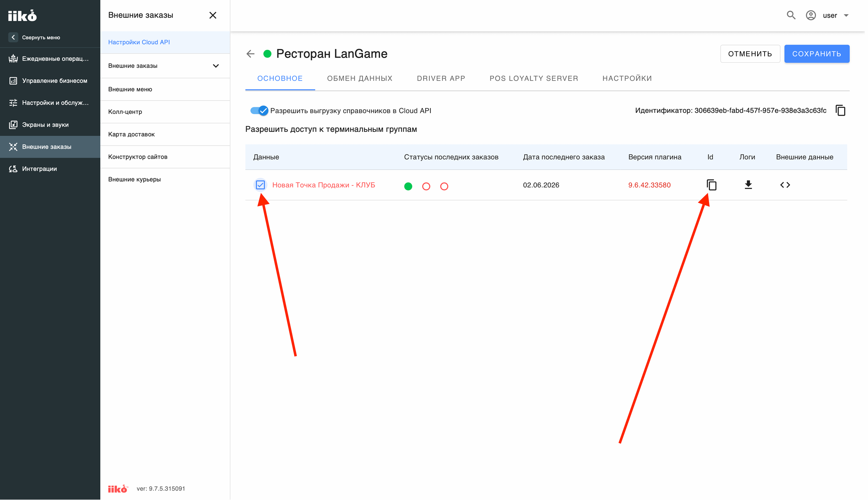Click the ОТМЕНИТЬ button
Screen dimensions: 868x500
tap(750, 54)
